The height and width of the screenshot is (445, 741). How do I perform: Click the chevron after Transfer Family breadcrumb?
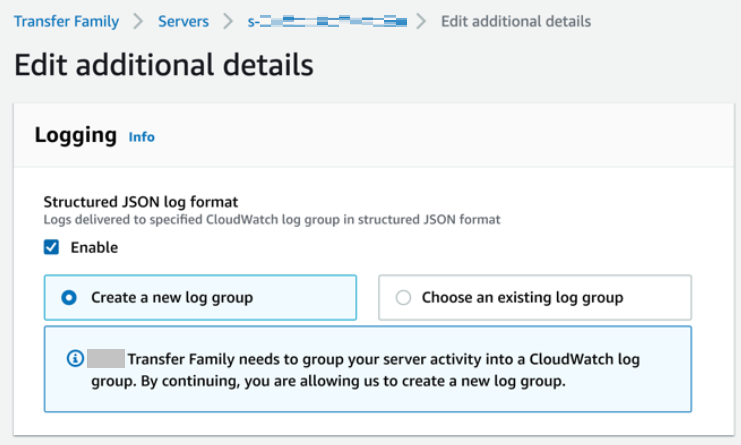(137, 21)
